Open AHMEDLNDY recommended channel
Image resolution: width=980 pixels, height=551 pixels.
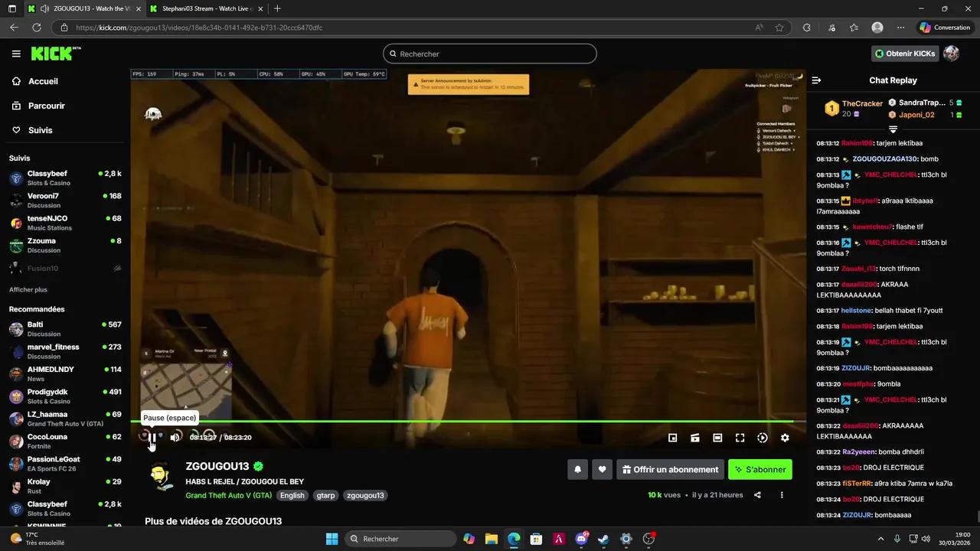tap(65, 373)
